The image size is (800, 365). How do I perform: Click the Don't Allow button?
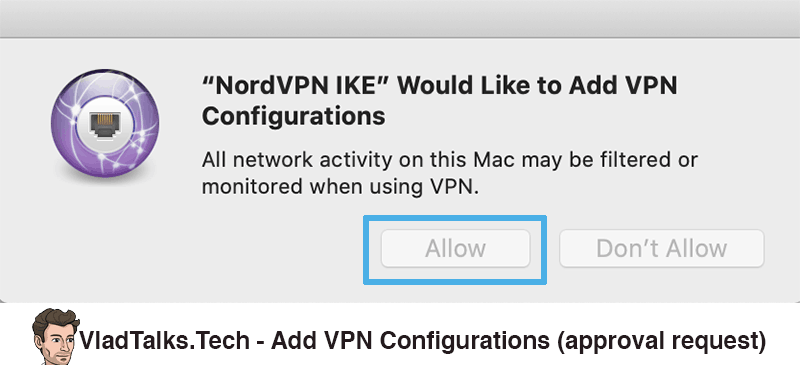coord(662,249)
